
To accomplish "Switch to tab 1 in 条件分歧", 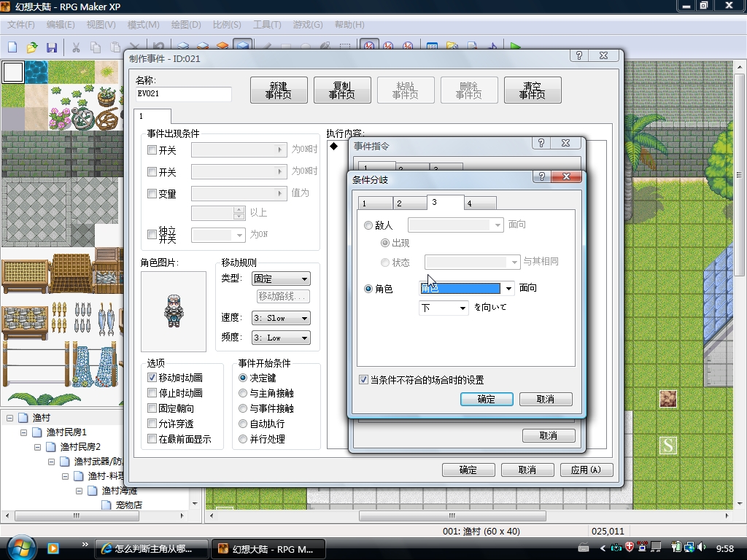I will click(x=376, y=203).
